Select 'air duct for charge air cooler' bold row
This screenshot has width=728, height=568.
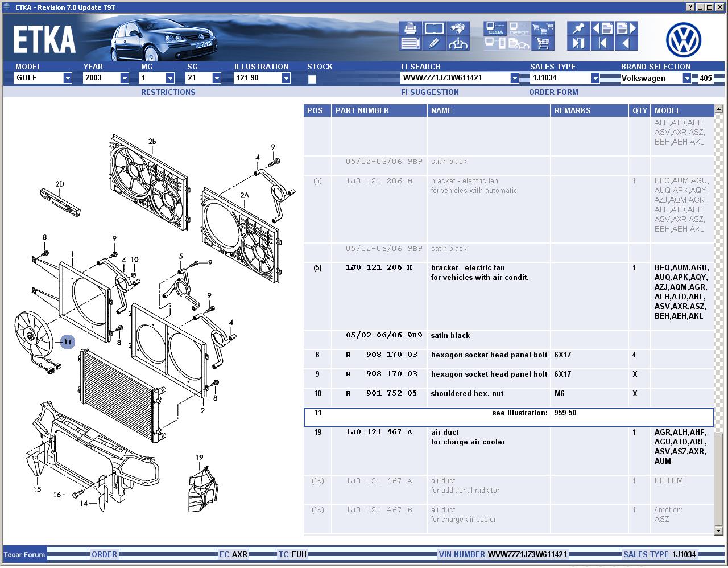coord(508,451)
